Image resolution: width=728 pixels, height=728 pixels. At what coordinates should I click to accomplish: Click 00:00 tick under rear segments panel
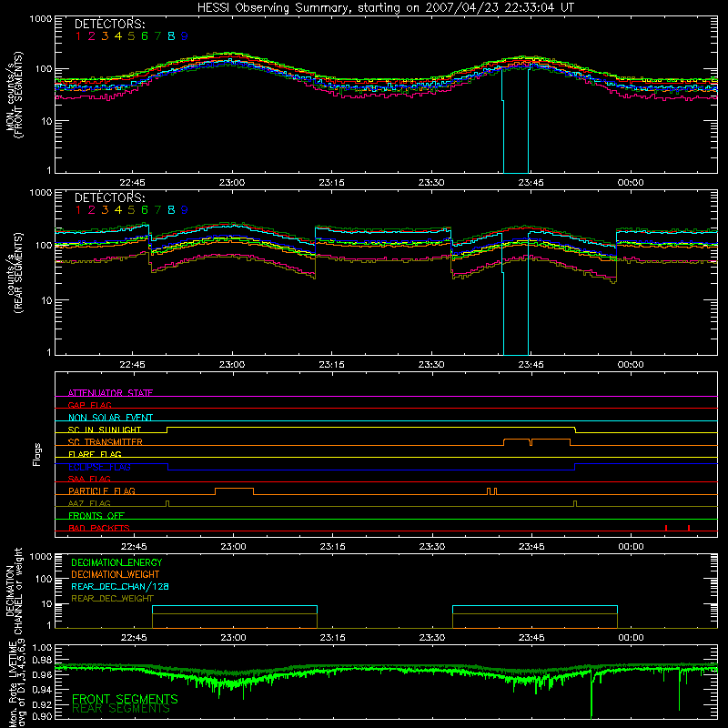(631, 365)
